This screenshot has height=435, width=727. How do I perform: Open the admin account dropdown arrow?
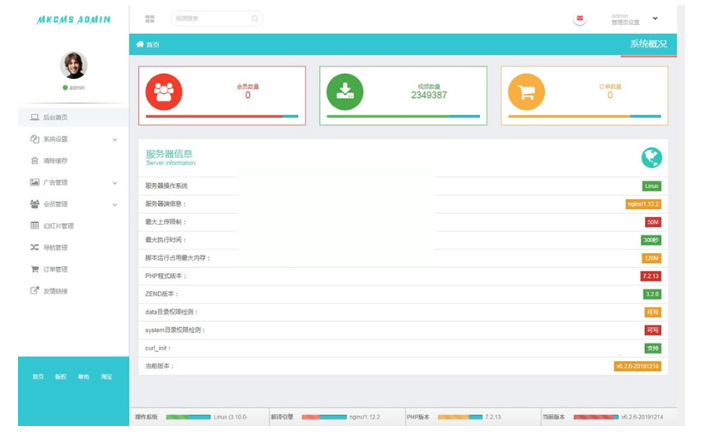tap(655, 19)
